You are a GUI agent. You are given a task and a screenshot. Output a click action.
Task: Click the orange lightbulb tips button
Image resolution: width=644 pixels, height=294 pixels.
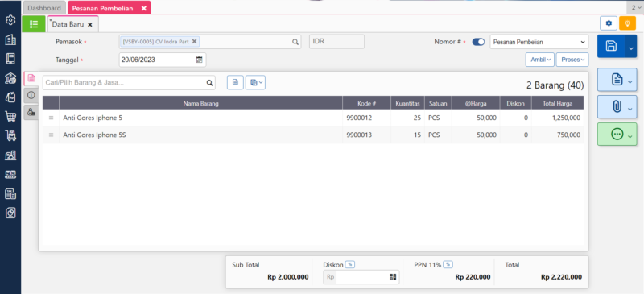tap(627, 23)
